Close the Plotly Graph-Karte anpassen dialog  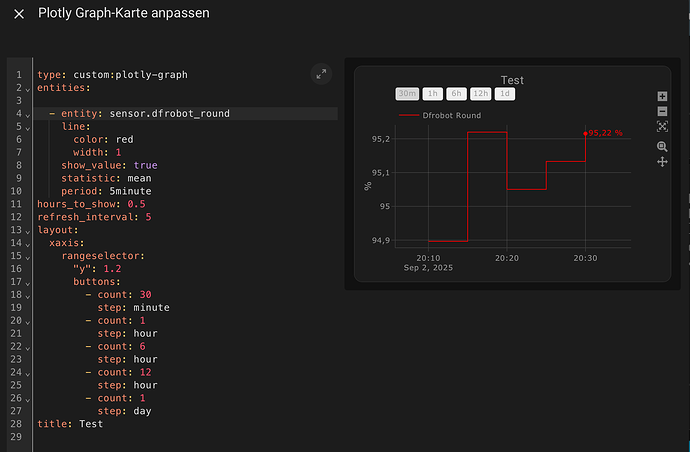click(x=18, y=15)
